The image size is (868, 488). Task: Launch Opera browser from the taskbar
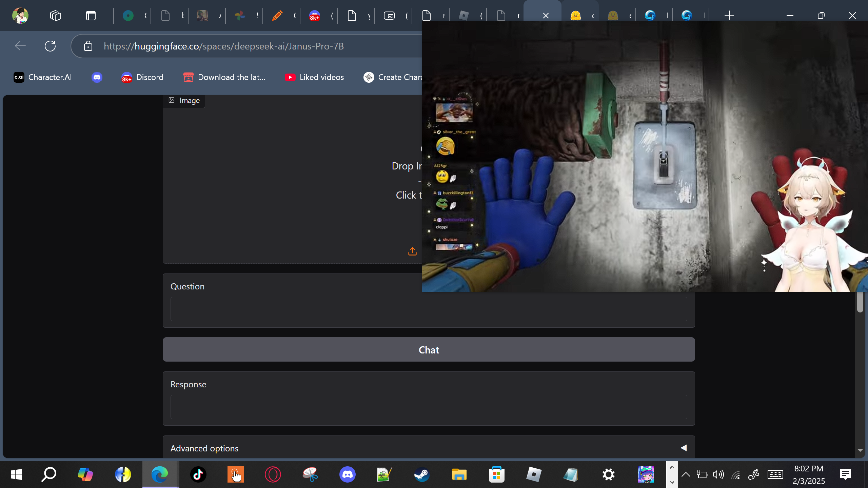point(273,474)
